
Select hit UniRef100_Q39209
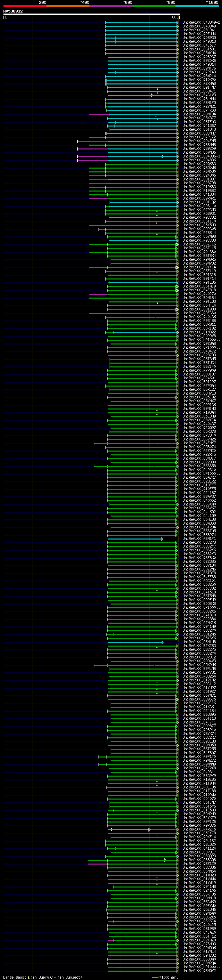[199, 149]
